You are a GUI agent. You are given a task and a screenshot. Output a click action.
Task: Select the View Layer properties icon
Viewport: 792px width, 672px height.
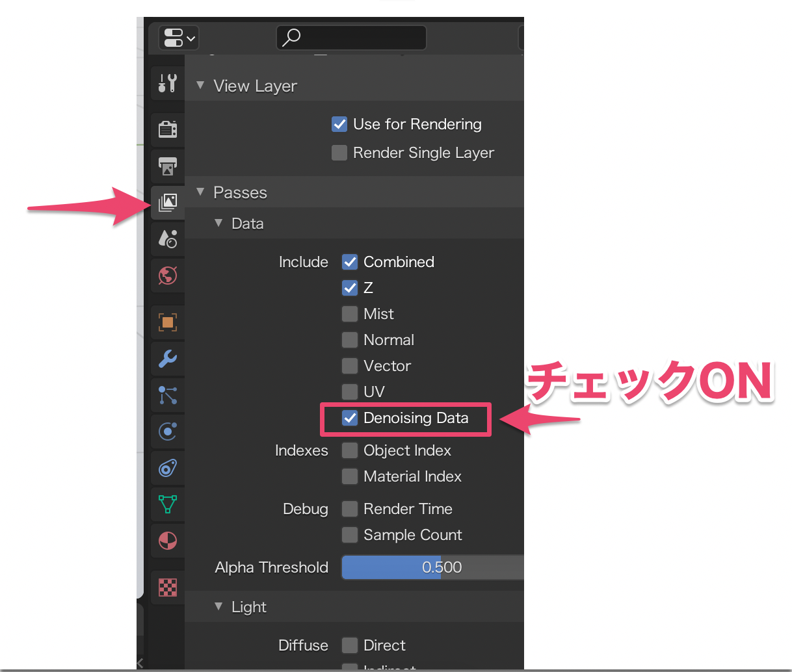pos(167,202)
